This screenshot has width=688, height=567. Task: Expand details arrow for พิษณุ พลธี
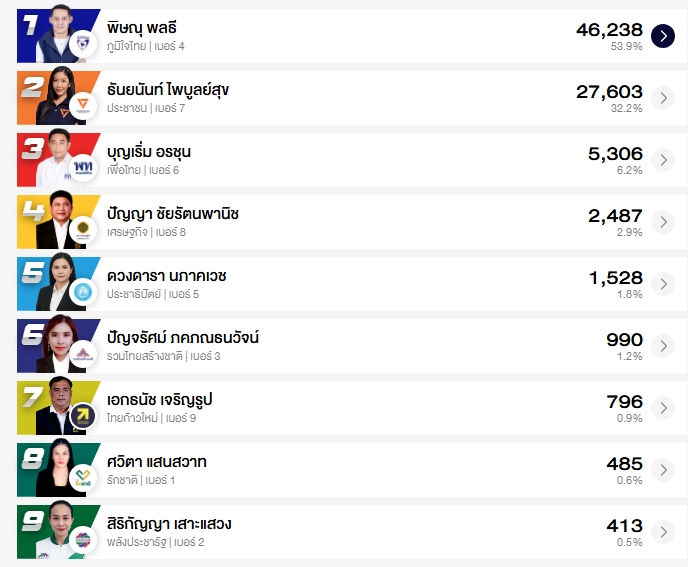[x=662, y=36]
